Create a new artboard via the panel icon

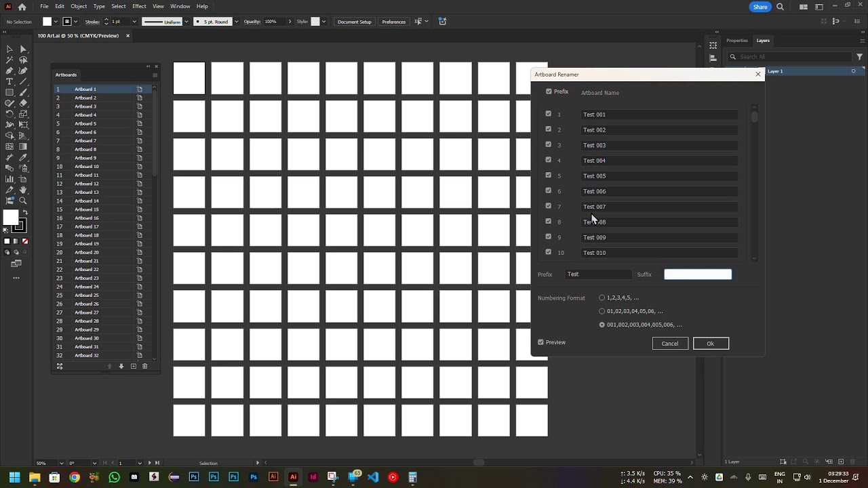coord(133,366)
